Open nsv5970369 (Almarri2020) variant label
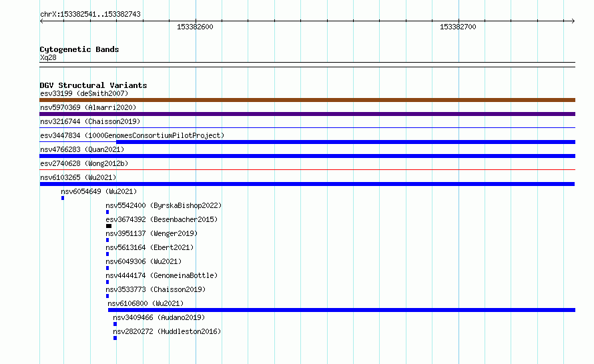Image resolution: width=594 pixels, height=364 pixels. pyautogui.click(x=88, y=107)
